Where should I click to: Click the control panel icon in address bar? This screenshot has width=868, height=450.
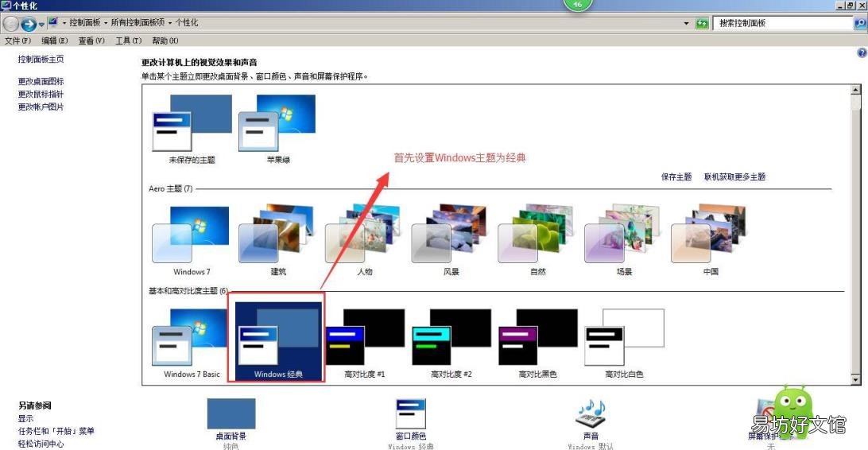[53, 23]
